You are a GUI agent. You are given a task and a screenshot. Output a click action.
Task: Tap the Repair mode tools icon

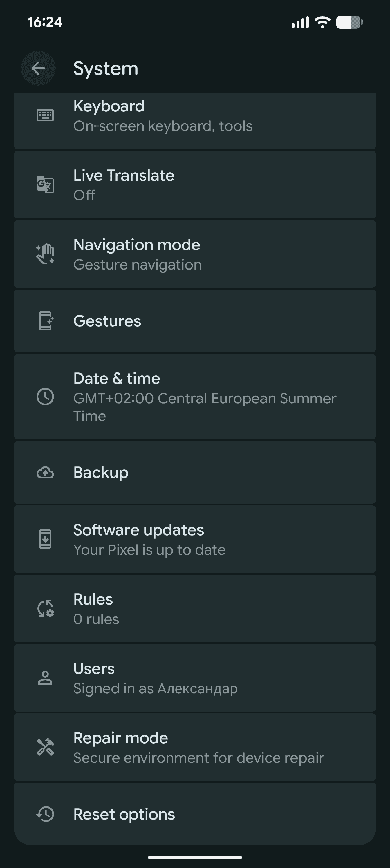pyautogui.click(x=45, y=747)
